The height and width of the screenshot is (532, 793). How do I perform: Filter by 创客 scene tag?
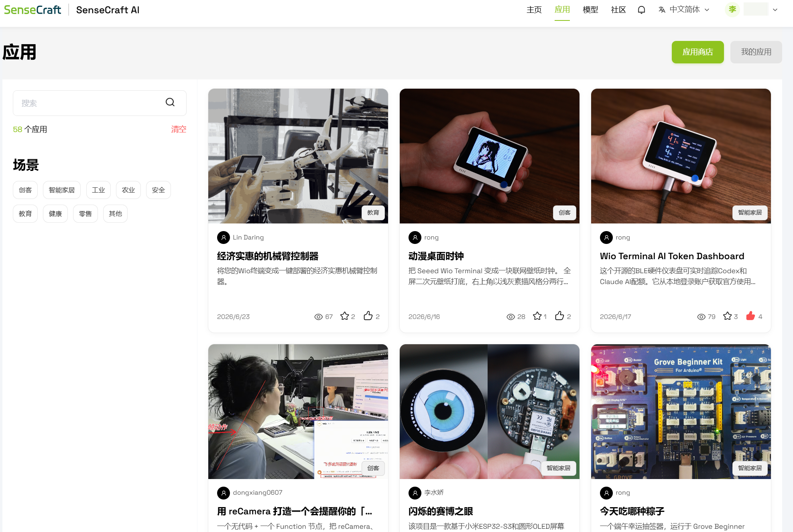click(25, 190)
